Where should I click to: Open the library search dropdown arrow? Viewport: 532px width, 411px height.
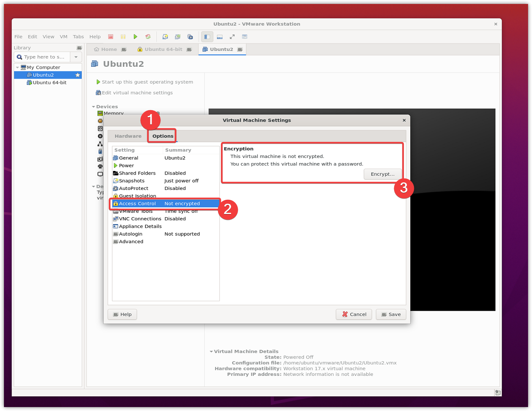[76, 57]
